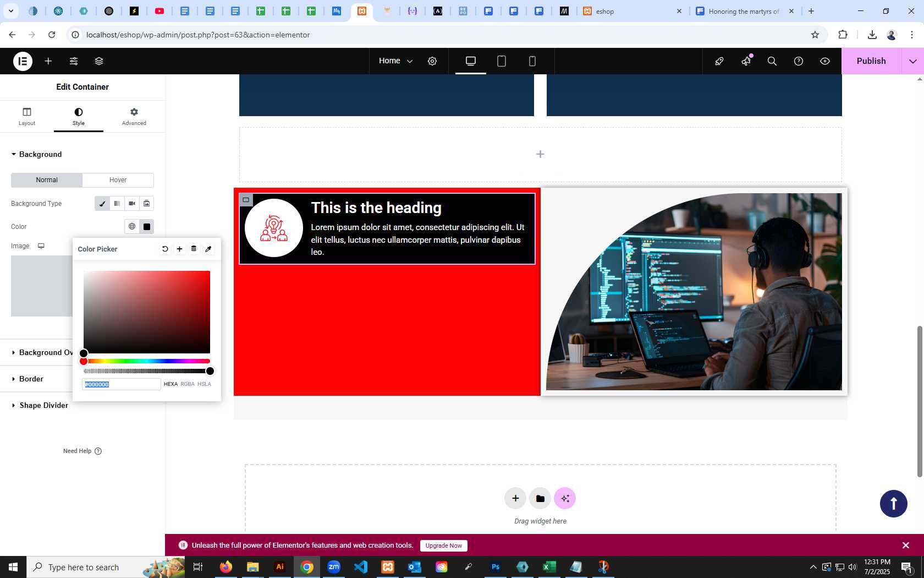Open the Elementor main menu logo

point(23,61)
